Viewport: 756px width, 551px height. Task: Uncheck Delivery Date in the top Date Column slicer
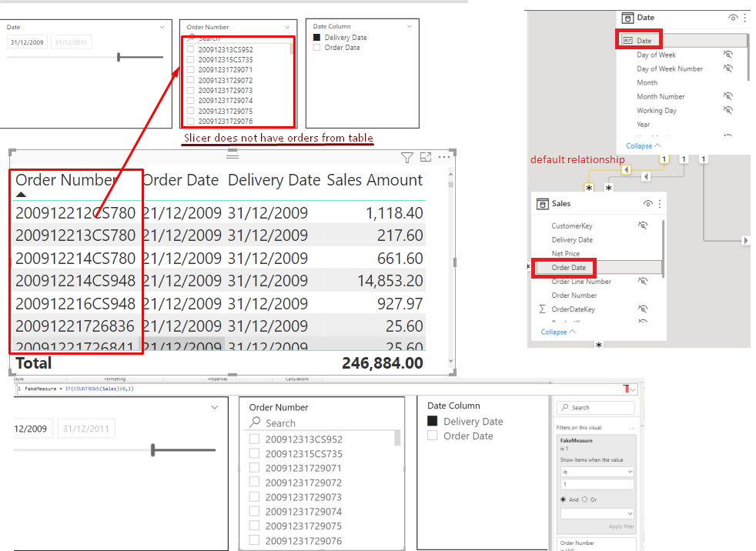pyautogui.click(x=316, y=37)
